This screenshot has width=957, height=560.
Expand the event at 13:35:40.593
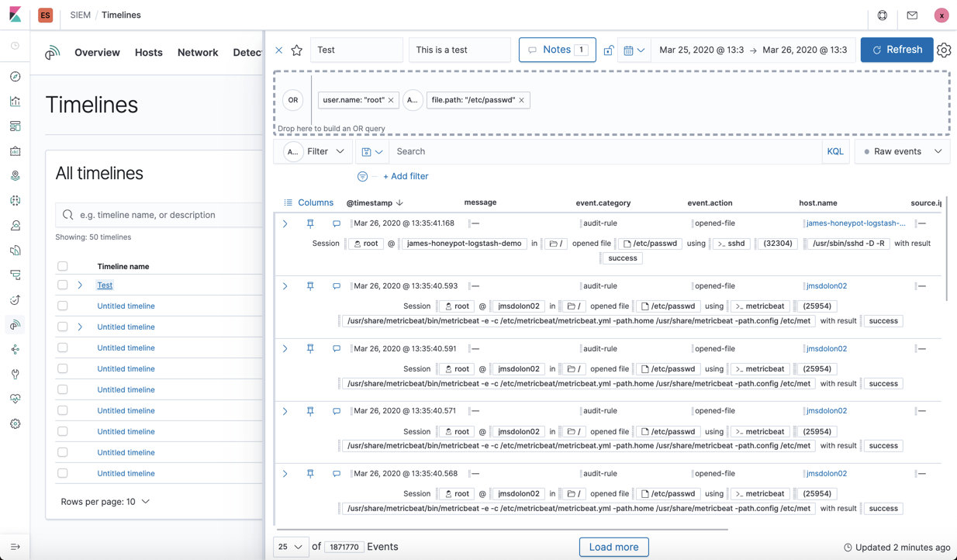tap(285, 286)
